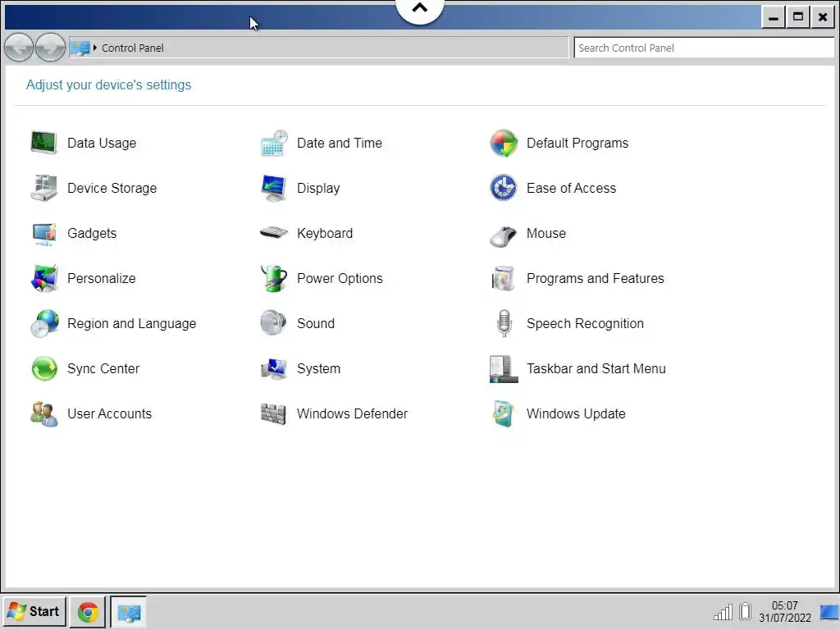Click the Sync Center green icon

coord(44,368)
